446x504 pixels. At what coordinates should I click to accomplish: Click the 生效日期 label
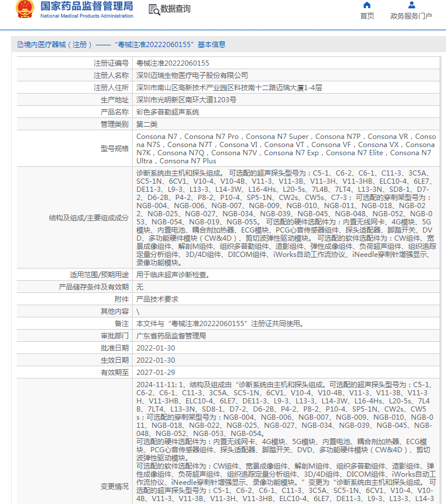(115, 360)
